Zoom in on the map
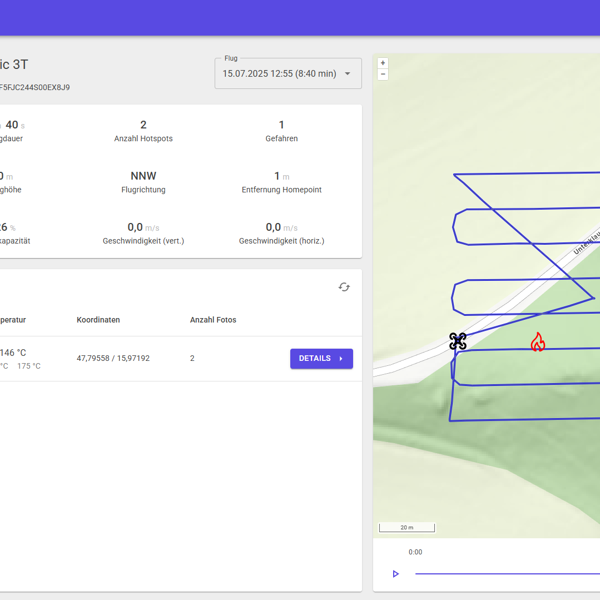This screenshot has width=600, height=600. [383, 63]
